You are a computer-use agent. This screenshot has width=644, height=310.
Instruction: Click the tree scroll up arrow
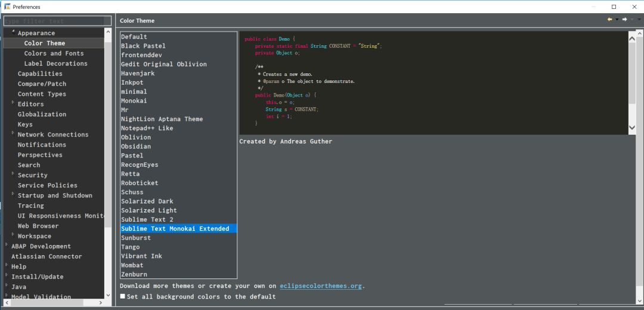coord(108,32)
